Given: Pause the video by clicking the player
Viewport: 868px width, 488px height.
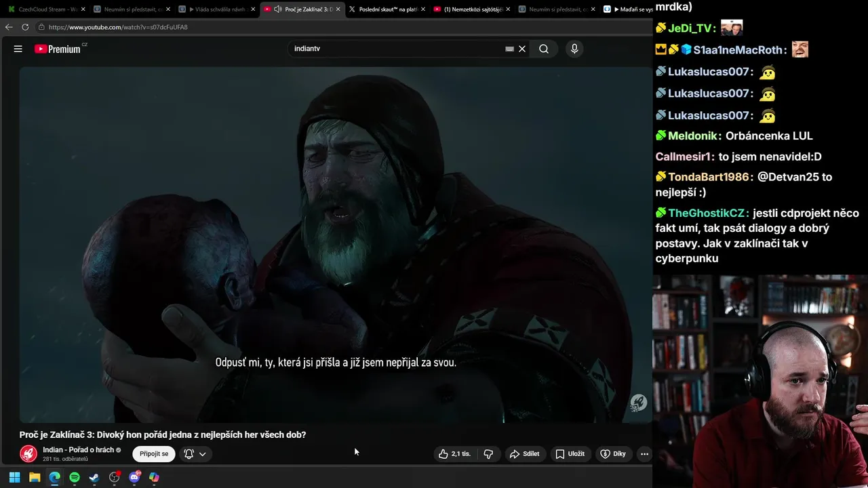Looking at the screenshot, I should (x=336, y=244).
